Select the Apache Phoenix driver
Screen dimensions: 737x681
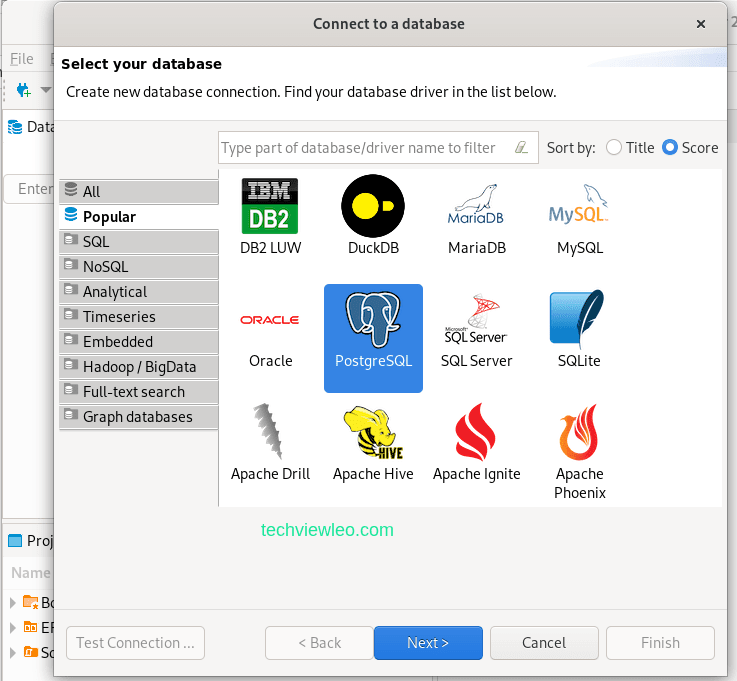pos(580,452)
